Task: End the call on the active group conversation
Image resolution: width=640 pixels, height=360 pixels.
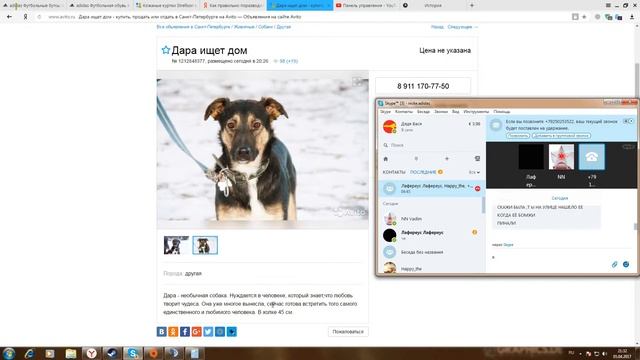Action: 477,188
